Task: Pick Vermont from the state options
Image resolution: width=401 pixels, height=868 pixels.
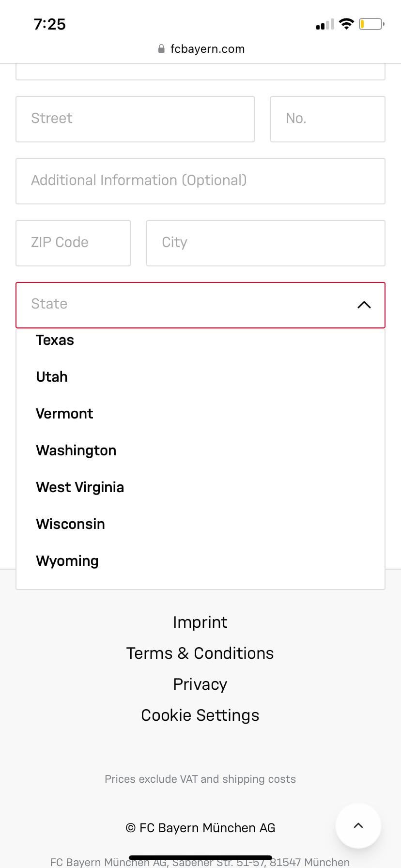Action: [64, 414]
